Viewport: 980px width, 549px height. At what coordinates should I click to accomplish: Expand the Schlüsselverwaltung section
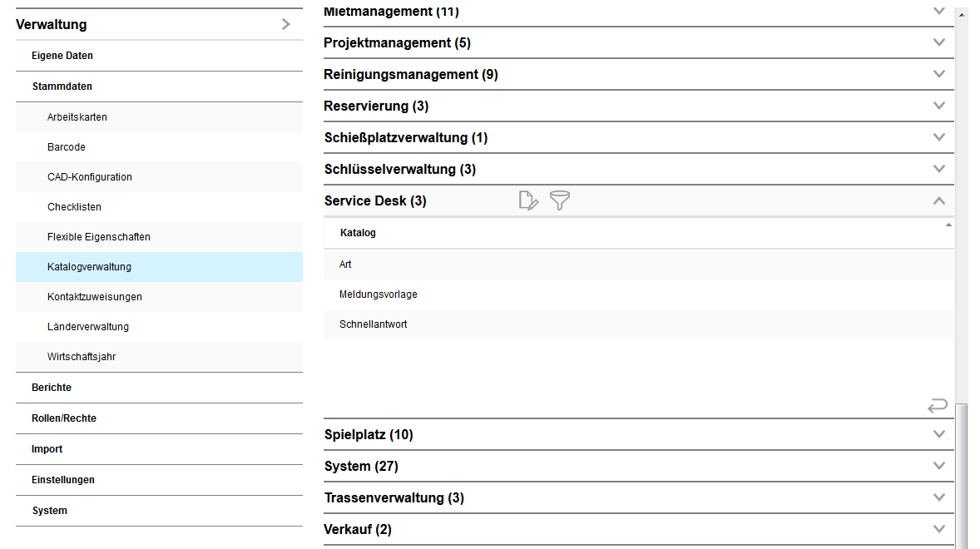tap(939, 169)
